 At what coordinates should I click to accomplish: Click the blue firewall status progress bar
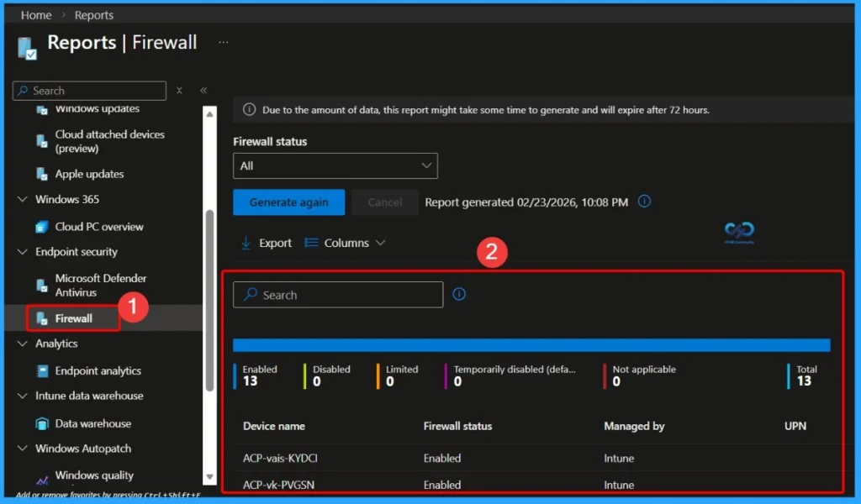point(530,344)
